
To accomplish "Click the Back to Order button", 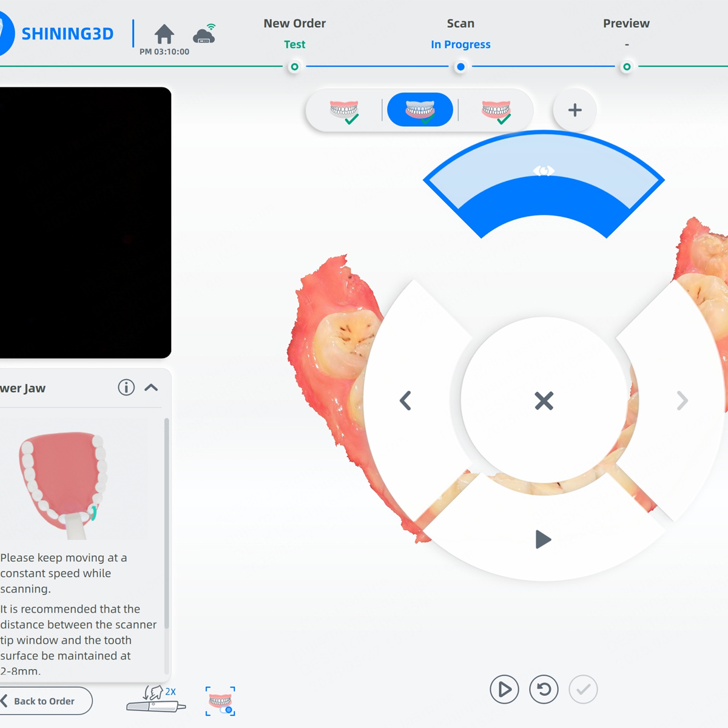I will click(x=44, y=701).
